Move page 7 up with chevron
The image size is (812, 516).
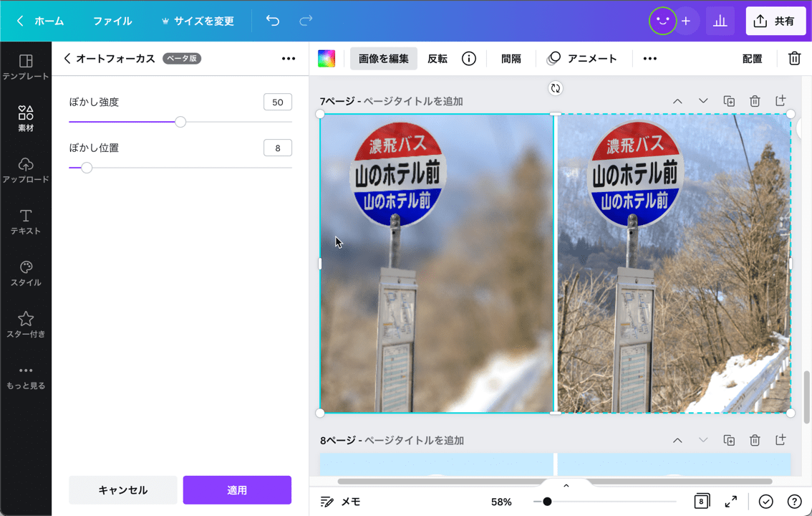pyautogui.click(x=677, y=101)
